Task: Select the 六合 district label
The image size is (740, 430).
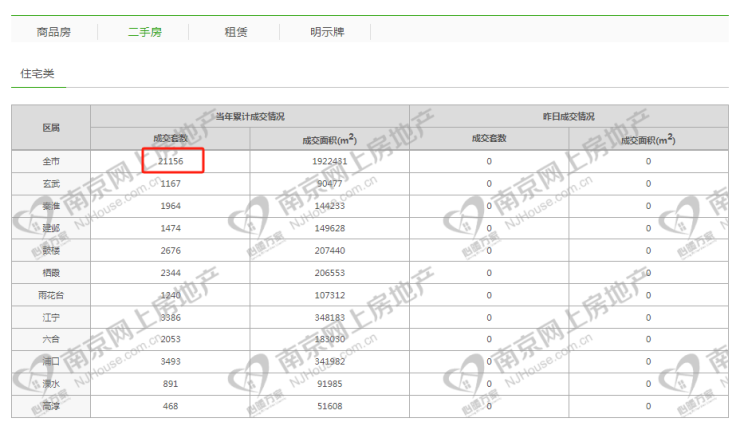Action: (51, 339)
